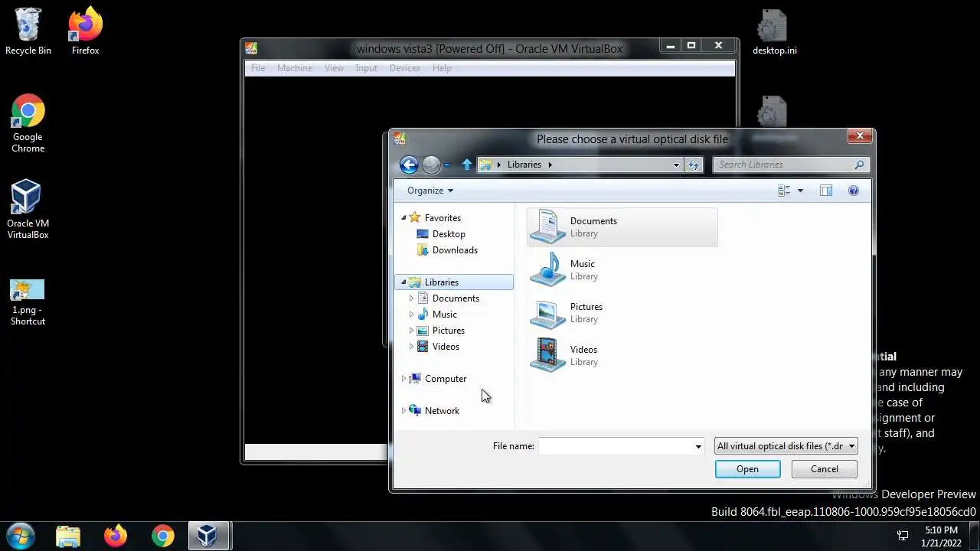Expand Music in navigation tree
Screen dimensions: 980x551
coord(411,315)
